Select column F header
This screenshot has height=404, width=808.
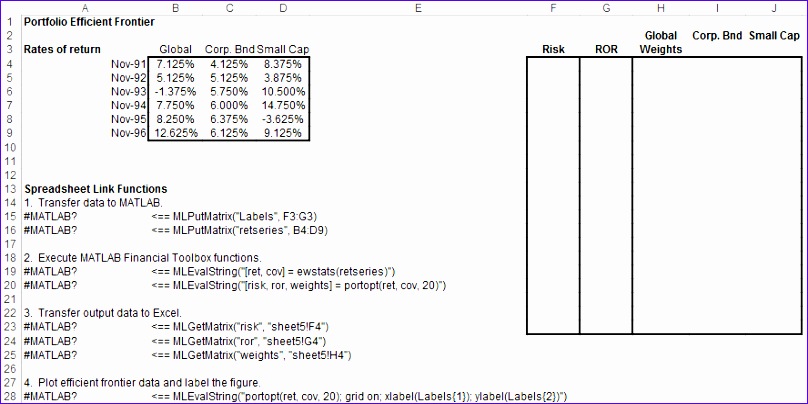[553, 8]
